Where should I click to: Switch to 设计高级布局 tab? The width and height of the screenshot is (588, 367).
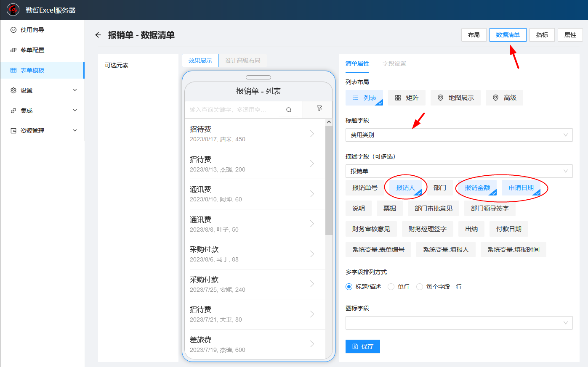click(242, 61)
